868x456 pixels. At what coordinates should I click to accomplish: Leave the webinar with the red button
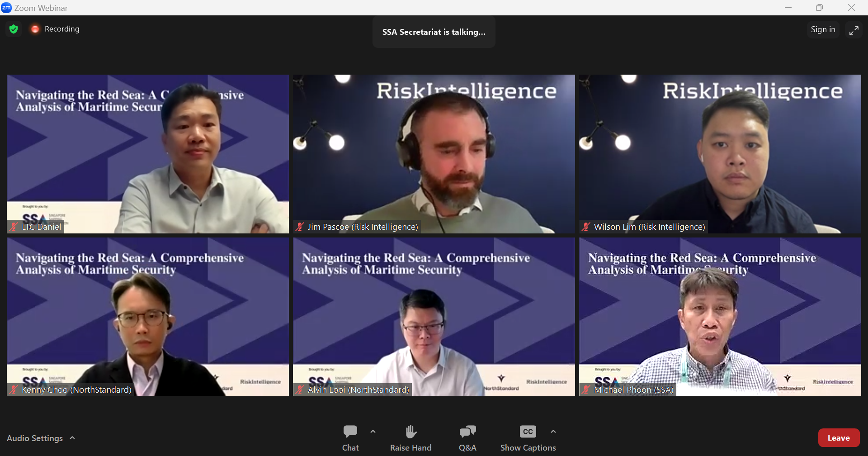pos(839,438)
